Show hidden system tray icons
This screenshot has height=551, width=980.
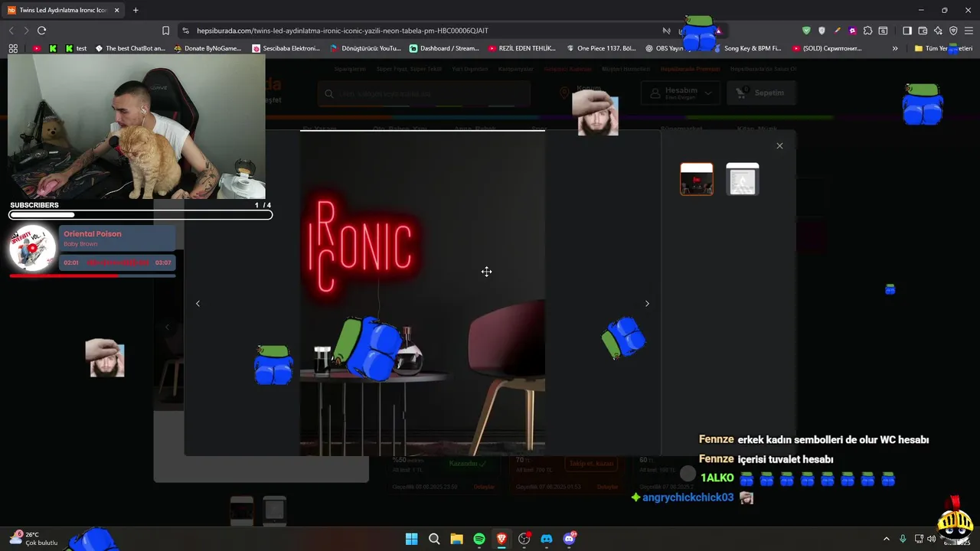(887, 539)
